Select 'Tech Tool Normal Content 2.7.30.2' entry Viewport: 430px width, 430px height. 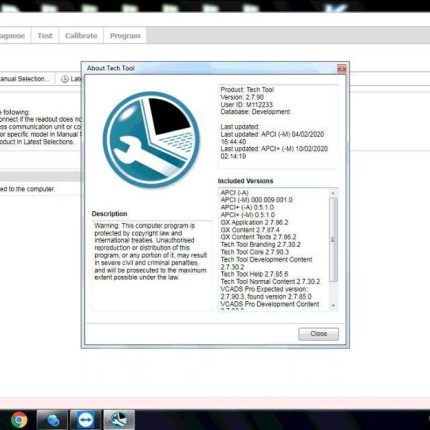point(270,282)
